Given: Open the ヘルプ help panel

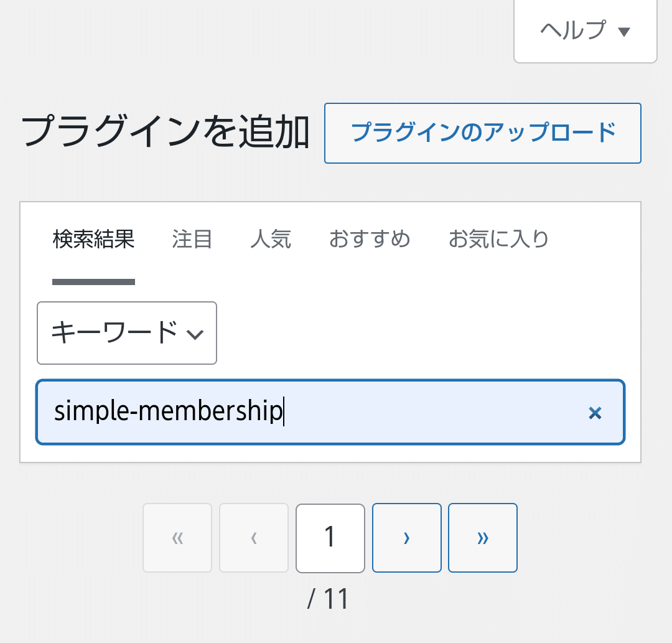Looking at the screenshot, I should click(585, 31).
